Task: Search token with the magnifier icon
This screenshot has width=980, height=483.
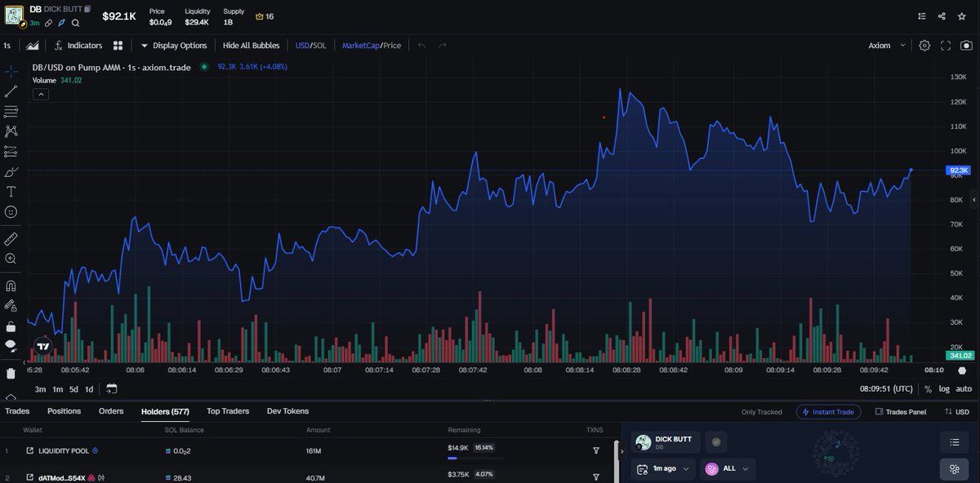Action: click(x=75, y=23)
